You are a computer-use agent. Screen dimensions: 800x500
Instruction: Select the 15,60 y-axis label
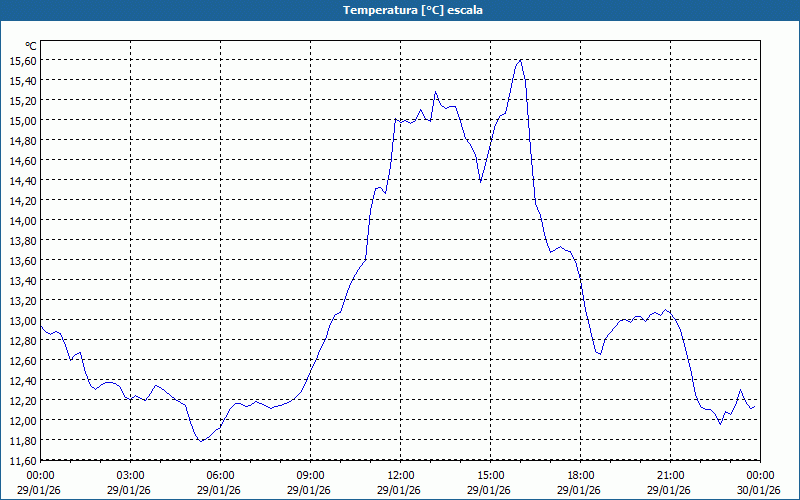point(23,60)
